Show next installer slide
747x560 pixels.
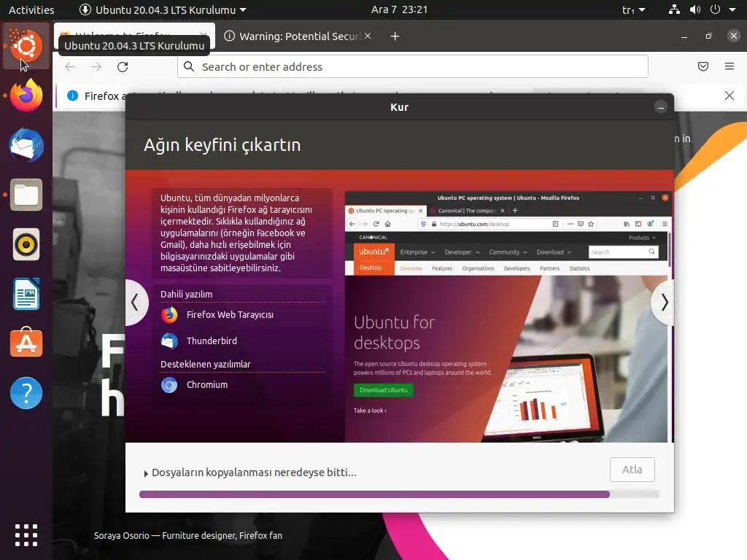click(x=664, y=303)
